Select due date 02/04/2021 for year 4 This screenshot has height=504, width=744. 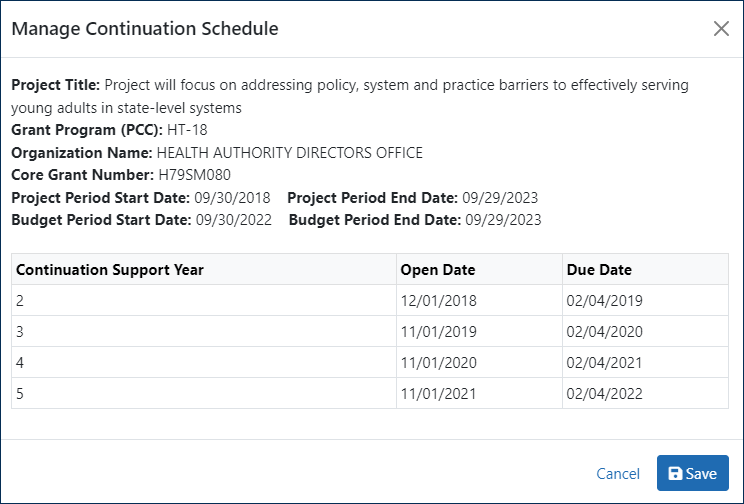tap(645, 362)
